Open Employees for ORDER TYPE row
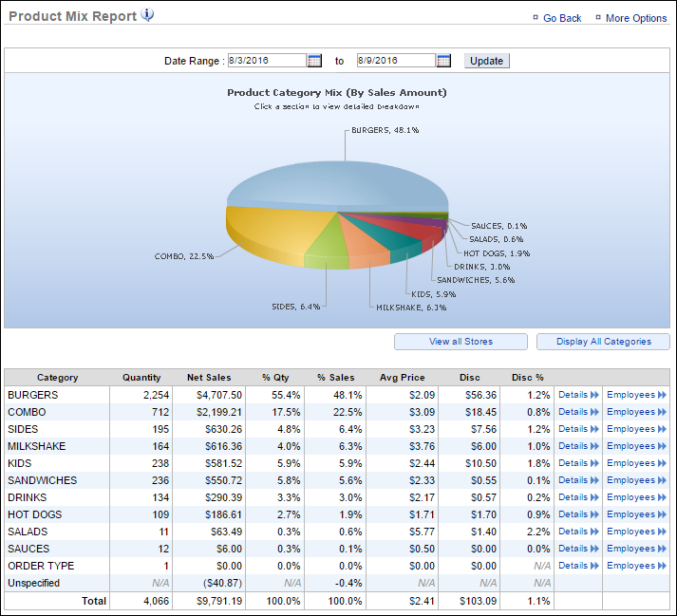This screenshot has width=677, height=616. click(636, 566)
